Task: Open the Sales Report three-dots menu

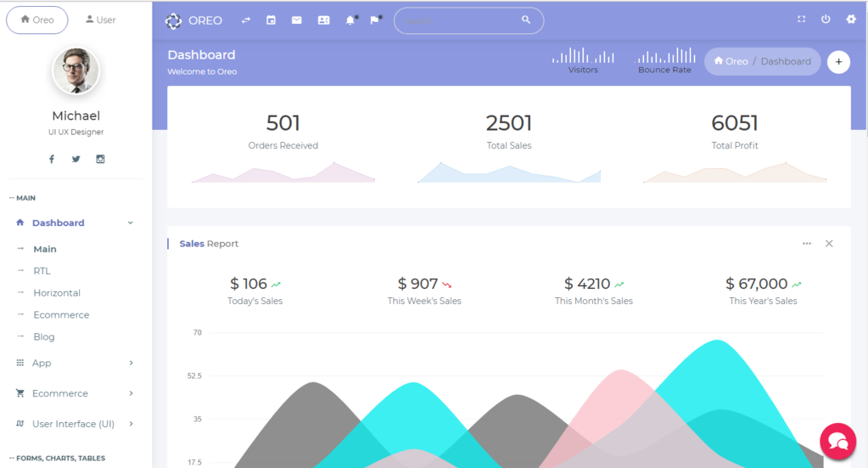Action: click(807, 244)
